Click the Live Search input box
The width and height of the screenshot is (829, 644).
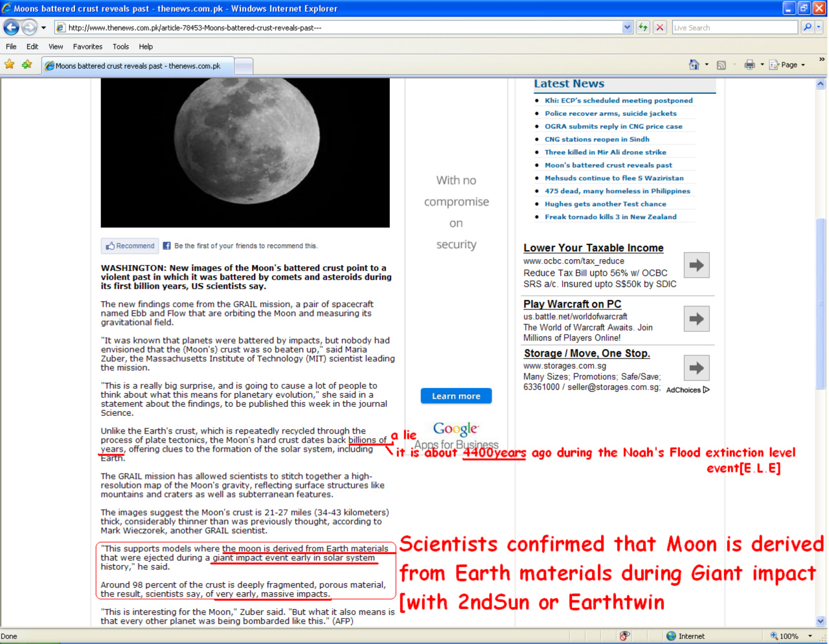coord(734,27)
